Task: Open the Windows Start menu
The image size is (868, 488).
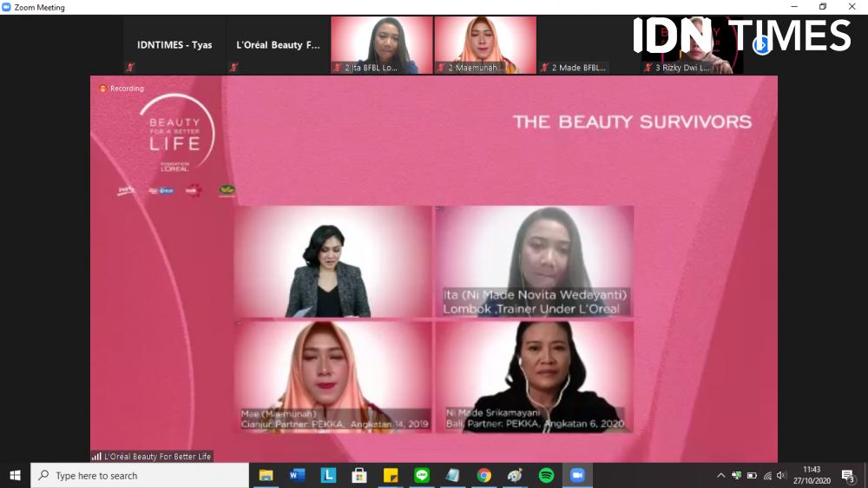Action: pos(15,475)
